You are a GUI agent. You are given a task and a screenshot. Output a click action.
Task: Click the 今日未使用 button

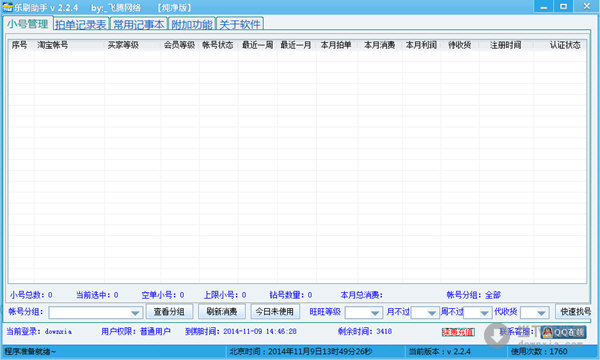click(275, 311)
